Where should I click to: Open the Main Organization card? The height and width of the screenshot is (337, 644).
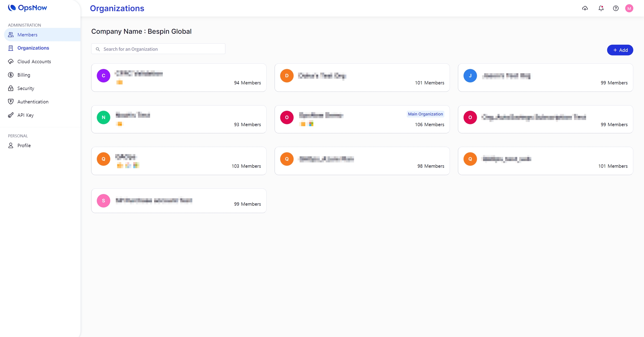[x=362, y=119]
